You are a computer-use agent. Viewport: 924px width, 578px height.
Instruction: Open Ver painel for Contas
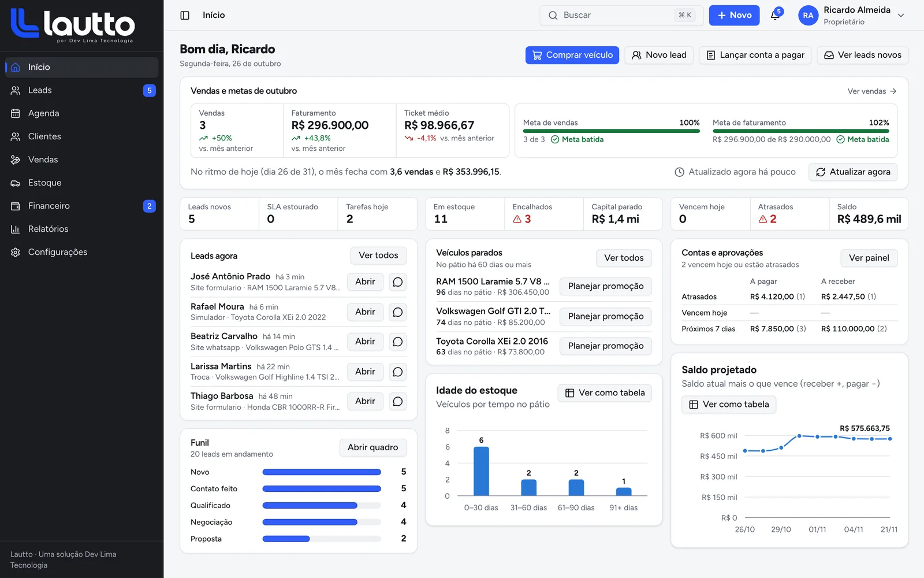[x=869, y=258]
